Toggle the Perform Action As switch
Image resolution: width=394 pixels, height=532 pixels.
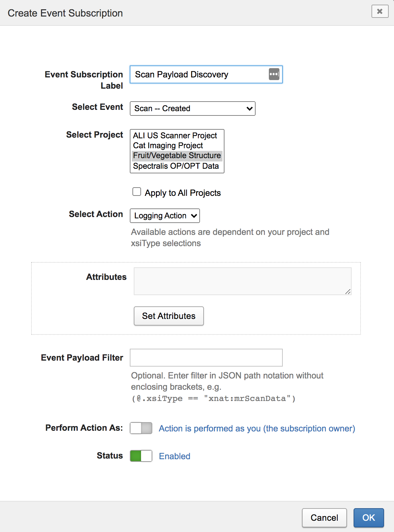[141, 428]
